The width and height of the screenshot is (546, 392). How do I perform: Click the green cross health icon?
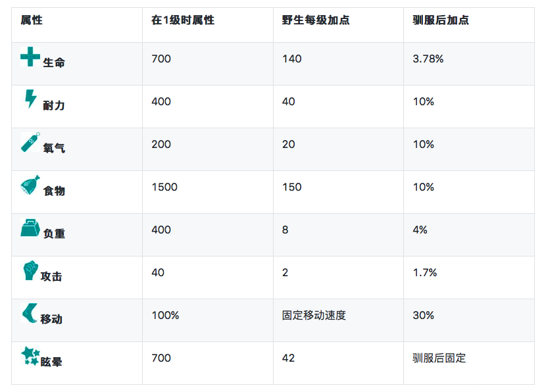[x=30, y=57]
